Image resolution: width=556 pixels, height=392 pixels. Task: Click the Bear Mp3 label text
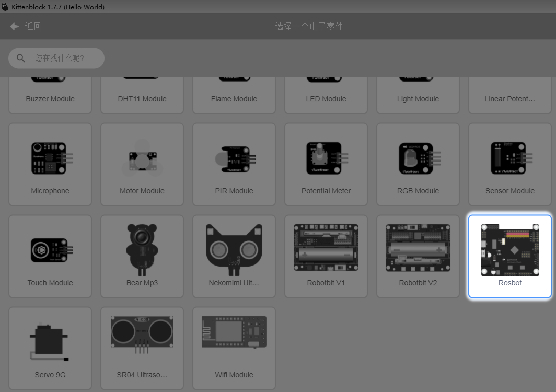pos(142,283)
